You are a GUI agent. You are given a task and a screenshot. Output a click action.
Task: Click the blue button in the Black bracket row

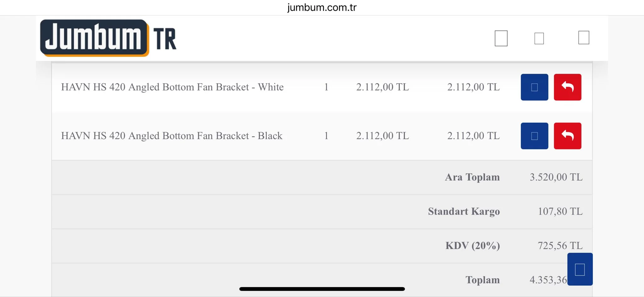tap(534, 136)
